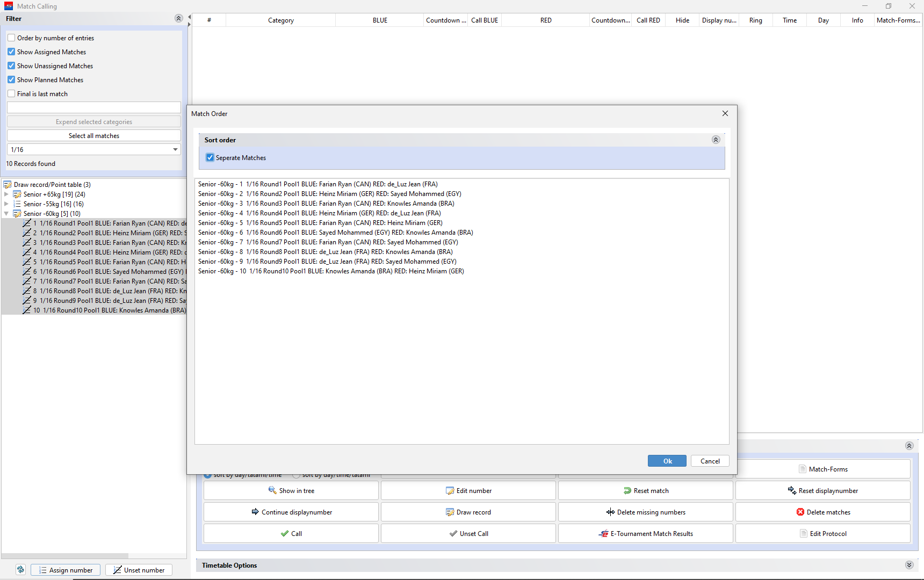Screen dimensions: 924x580
Task: Select the Senior -60kg - 5 match row
Action: point(320,223)
